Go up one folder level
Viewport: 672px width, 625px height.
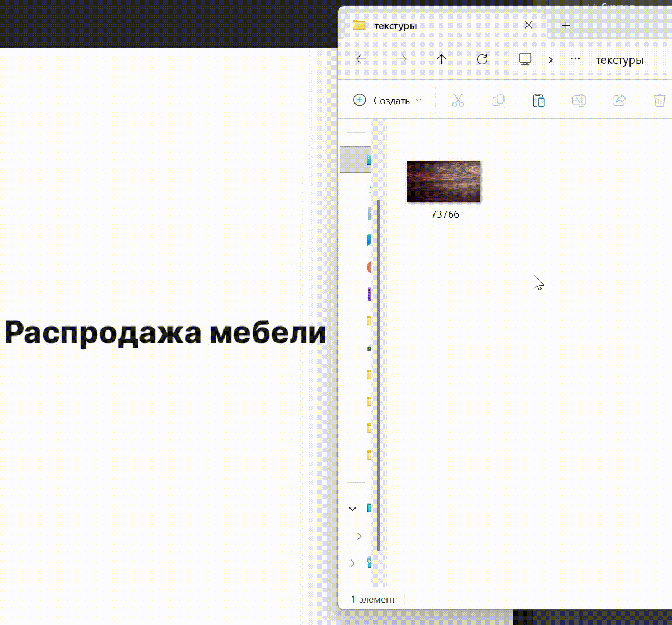(441, 59)
